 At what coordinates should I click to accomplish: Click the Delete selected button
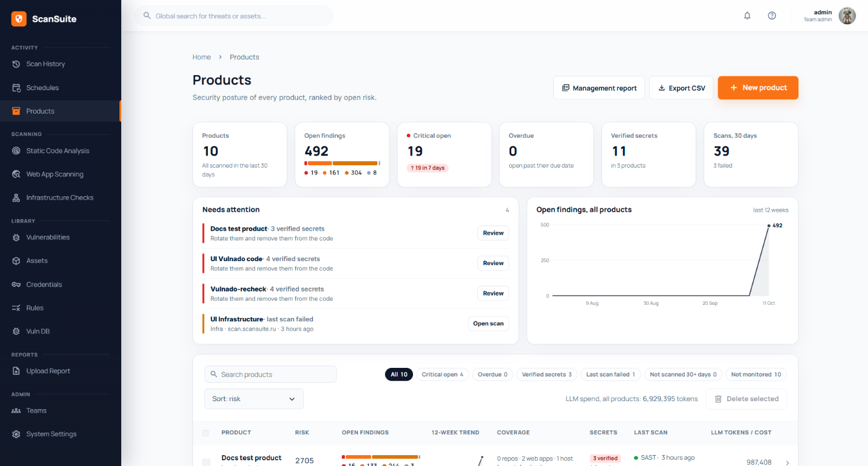click(746, 399)
